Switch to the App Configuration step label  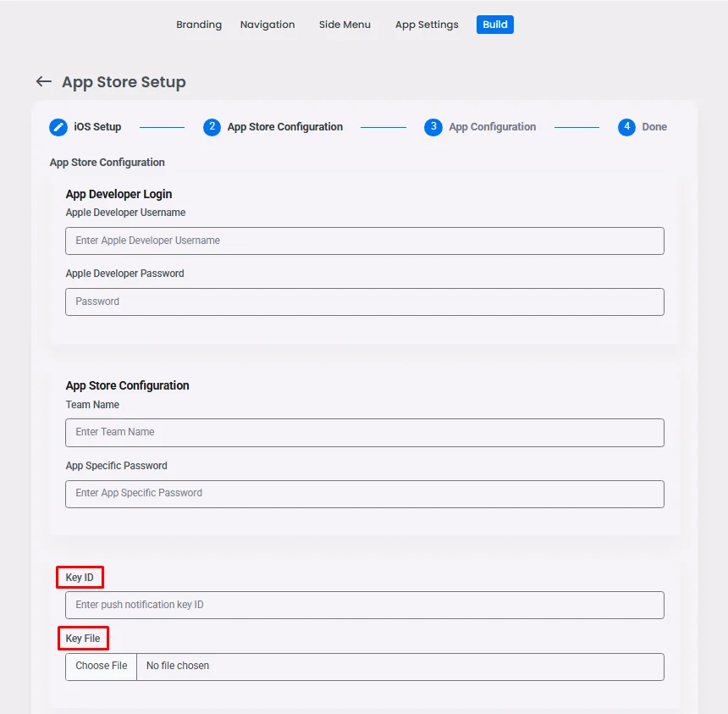pos(492,127)
